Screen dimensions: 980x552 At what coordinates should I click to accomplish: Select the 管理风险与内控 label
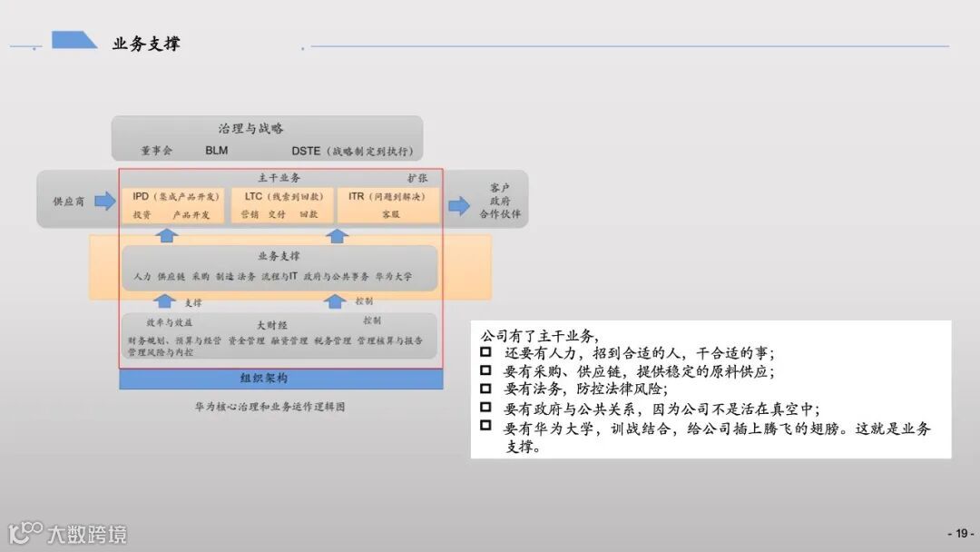click(161, 352)
